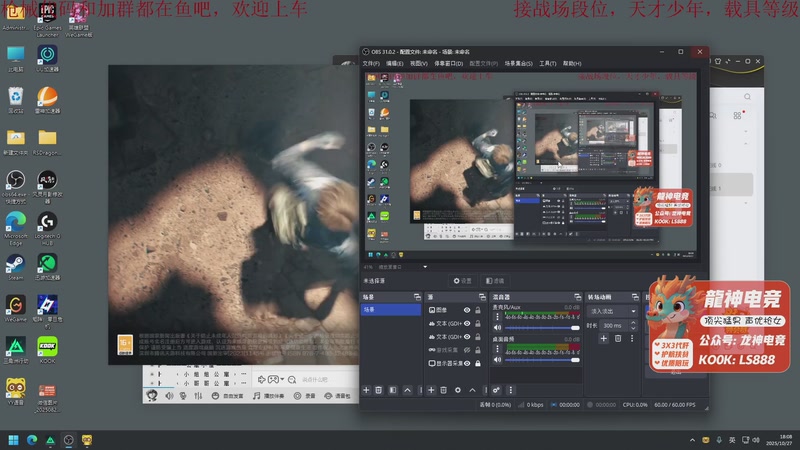Unlock the 显示器采集 source
Image resolution: width=800 pixels, height=450 pixels.
coord(478,363)
